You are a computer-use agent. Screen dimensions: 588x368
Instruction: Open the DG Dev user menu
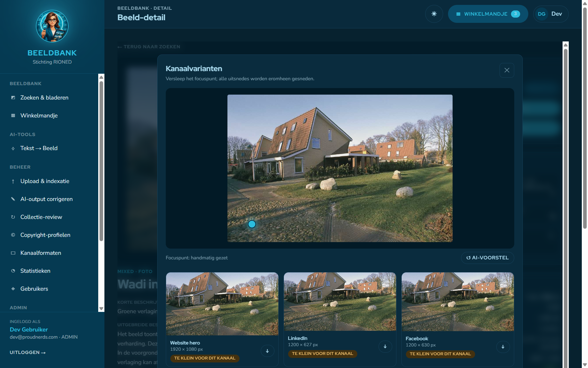click(x=551, y=14)
